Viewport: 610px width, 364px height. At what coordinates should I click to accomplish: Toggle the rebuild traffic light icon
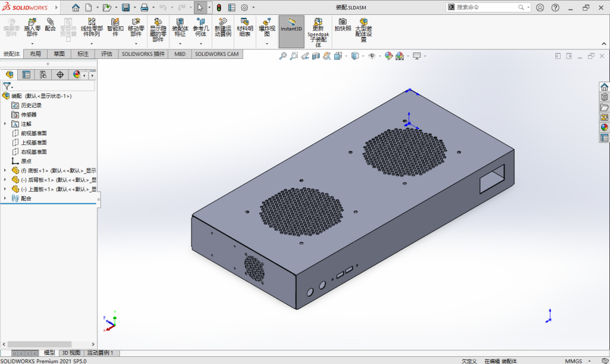click(219, 8)
